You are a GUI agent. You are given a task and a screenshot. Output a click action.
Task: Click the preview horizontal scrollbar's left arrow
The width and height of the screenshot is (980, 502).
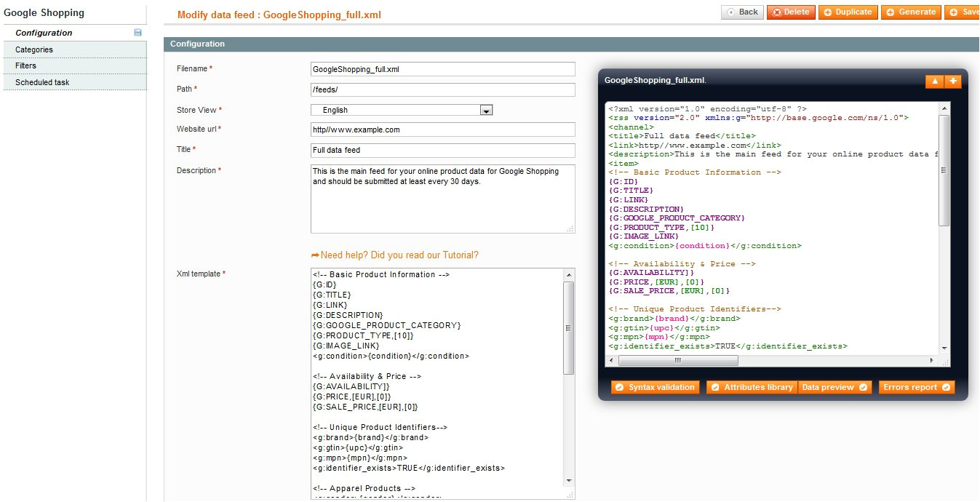click(x=612, y=361)
